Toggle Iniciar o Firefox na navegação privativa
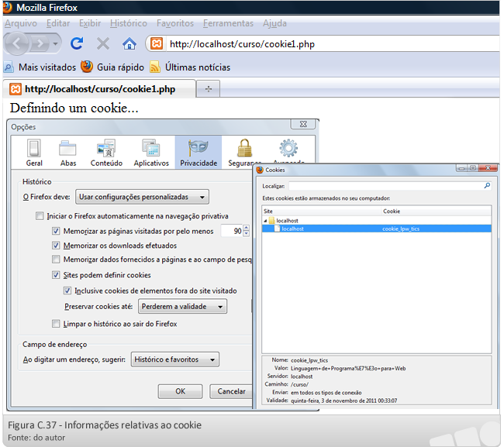 (40, 216)
